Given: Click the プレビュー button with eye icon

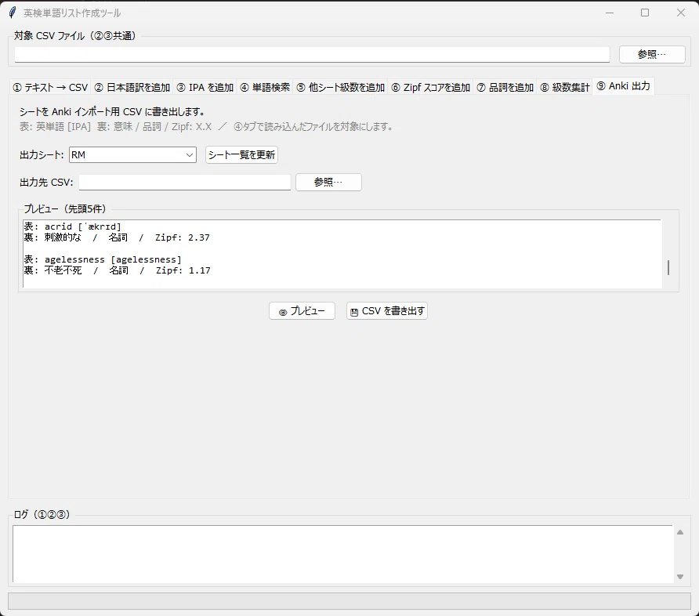Looking at the screenshot, I should click(x=302, y=310).
